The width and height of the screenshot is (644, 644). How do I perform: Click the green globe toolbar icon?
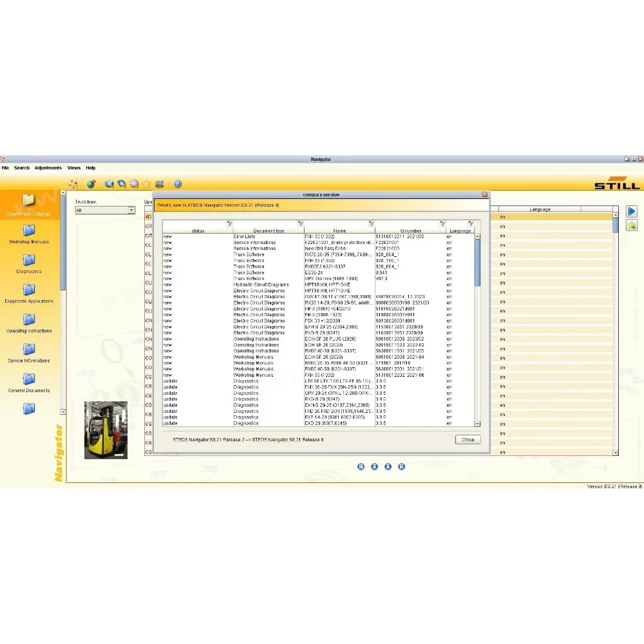(91, 184)
